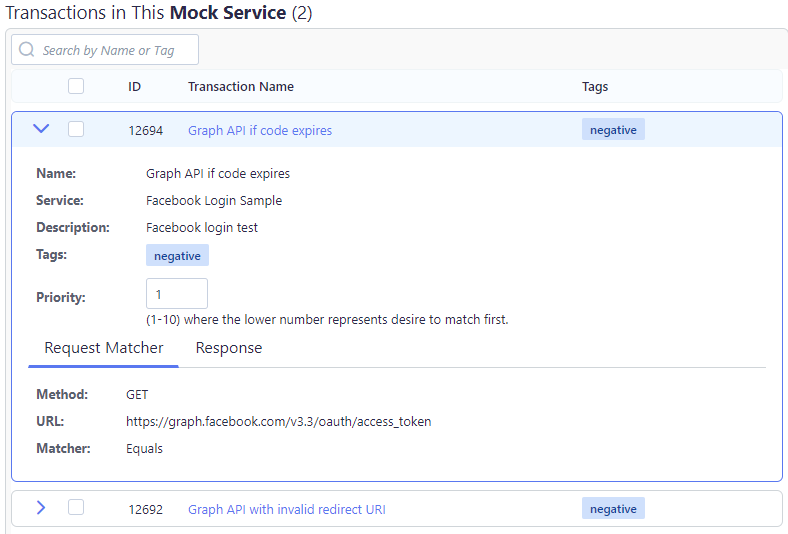
Task: Open the Request Matcher tab
Action: (104, 348)
